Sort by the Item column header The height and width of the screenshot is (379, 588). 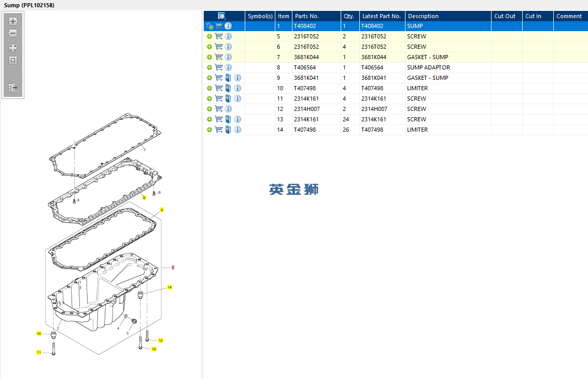284,16
